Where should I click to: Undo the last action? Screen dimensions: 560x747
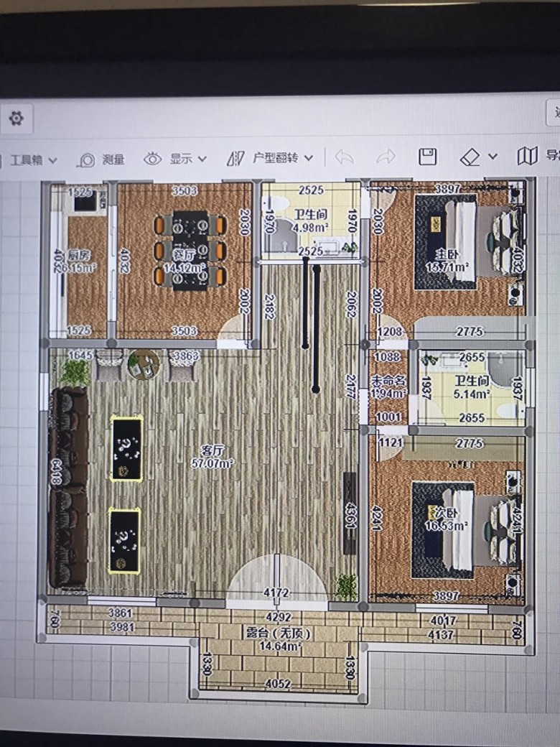(345, 157)
